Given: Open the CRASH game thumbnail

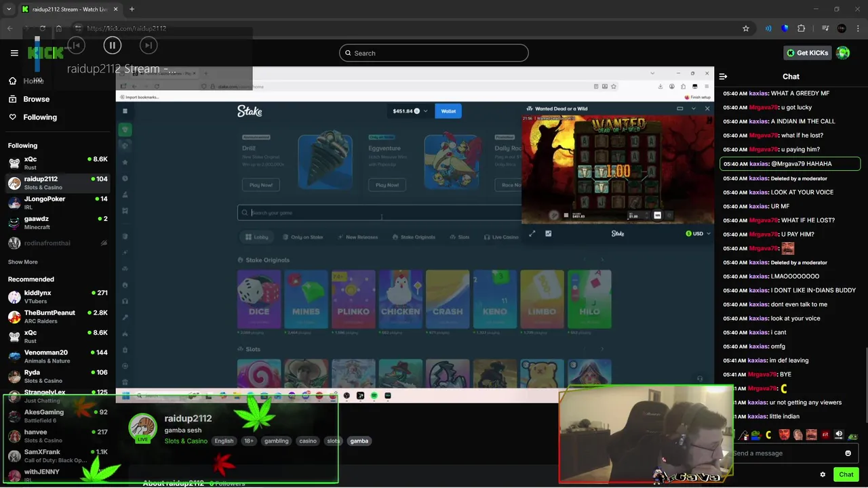Looking at the screenshot, I should coord(448,299).
